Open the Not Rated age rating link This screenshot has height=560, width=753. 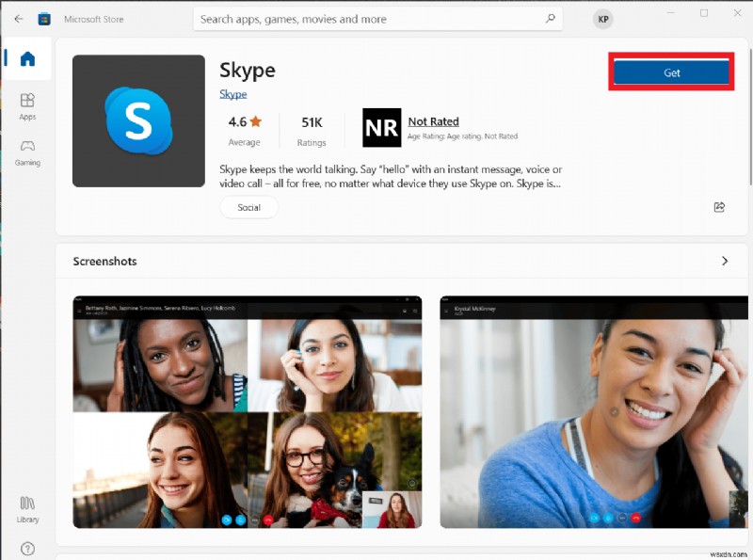[433, 120]
